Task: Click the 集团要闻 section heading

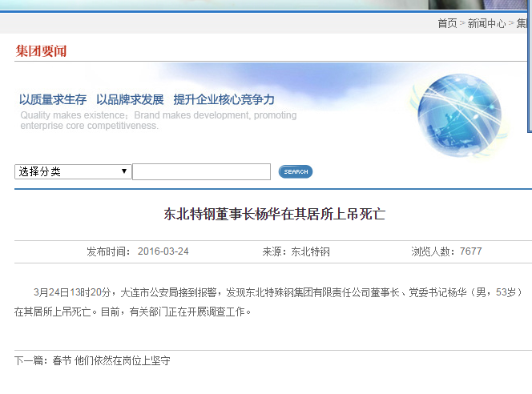Action: (x=41, y=51)
